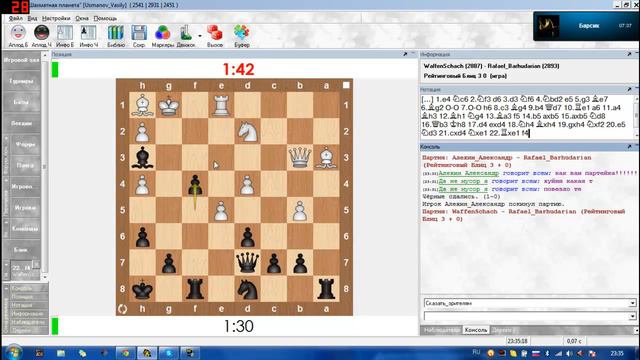Click status bar time '23:35:18'
Image resolution: width=640 pixels, height=360 pixels.
click(517, 341)
